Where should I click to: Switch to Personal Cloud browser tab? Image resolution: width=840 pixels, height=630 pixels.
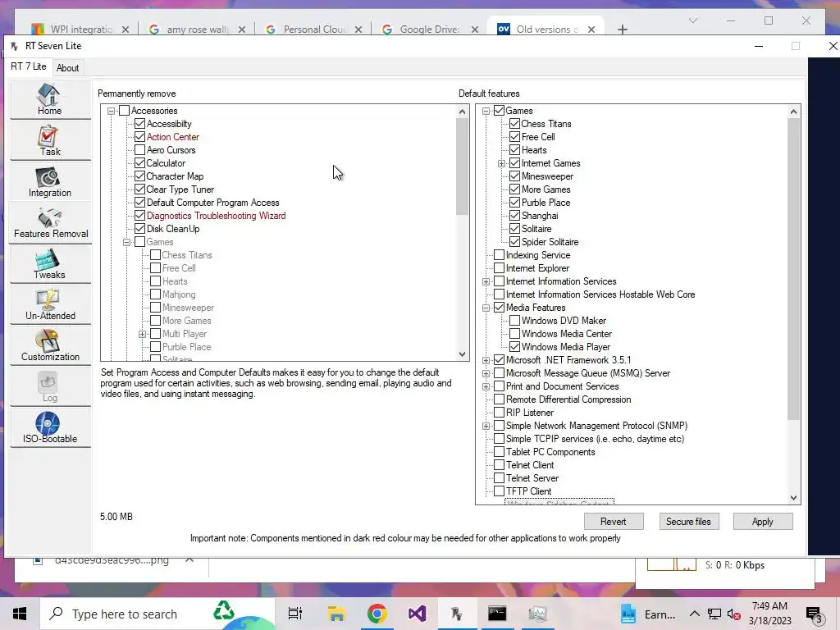(313, 30)
